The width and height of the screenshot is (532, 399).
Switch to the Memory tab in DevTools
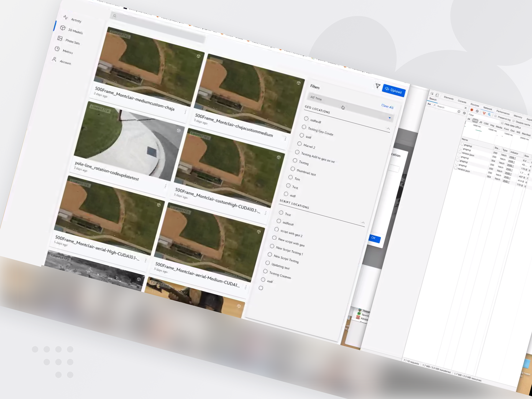(x=518, y=116)
